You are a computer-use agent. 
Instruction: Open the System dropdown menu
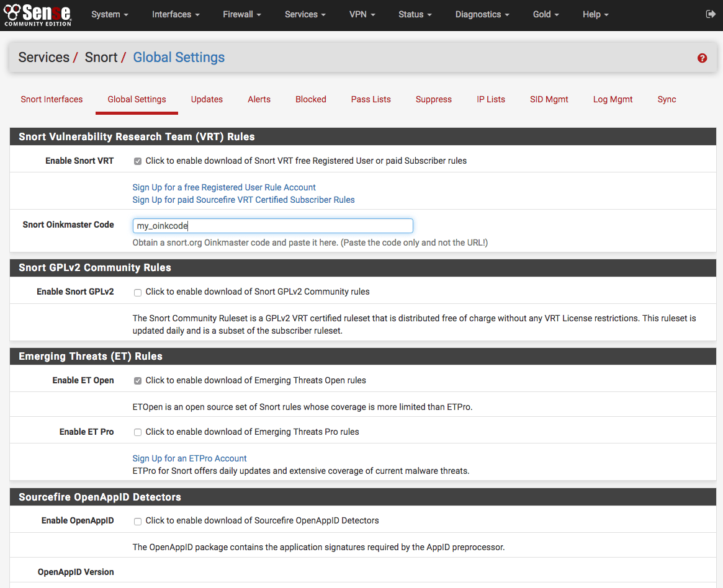pyautogui.click(x=109, y=14)
